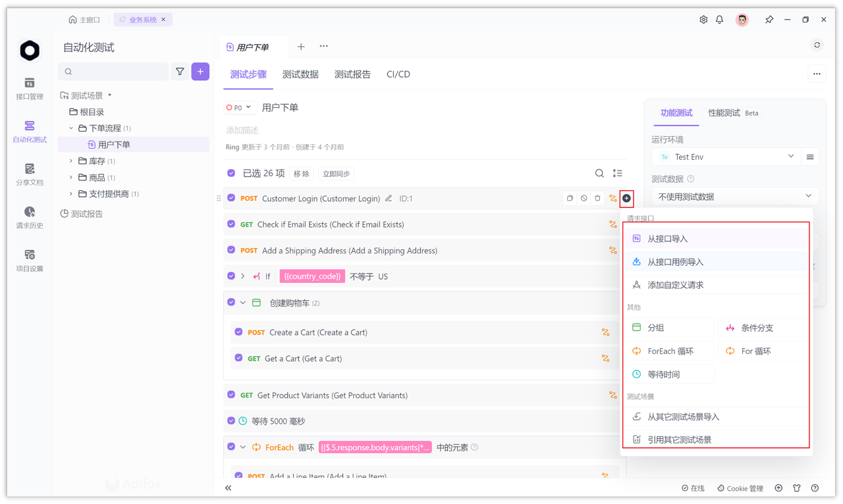Add 等待时间 step from menu
The height and width of the screenshot is (504, 843).
click(670, 374)
